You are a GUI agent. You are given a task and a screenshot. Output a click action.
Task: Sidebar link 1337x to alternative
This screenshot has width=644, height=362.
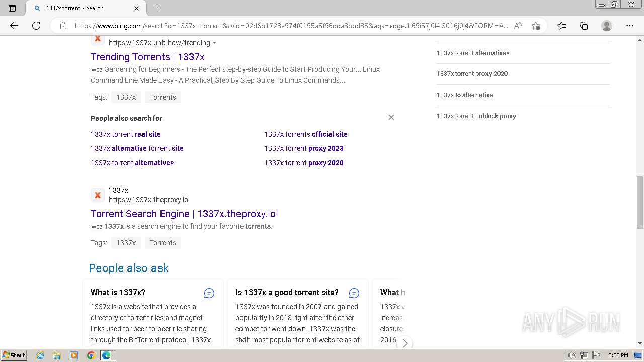[x=465, y=95]
